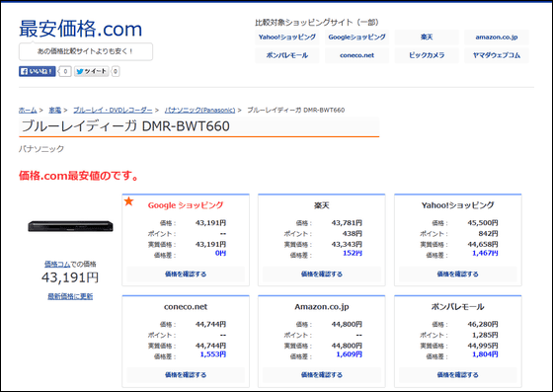Click the Google ショッピング card title
Screen dimensions: 553x392
[186, 205]
